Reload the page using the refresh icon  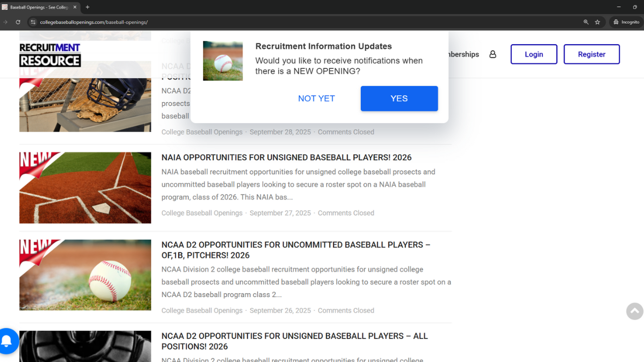click(18, 22)
